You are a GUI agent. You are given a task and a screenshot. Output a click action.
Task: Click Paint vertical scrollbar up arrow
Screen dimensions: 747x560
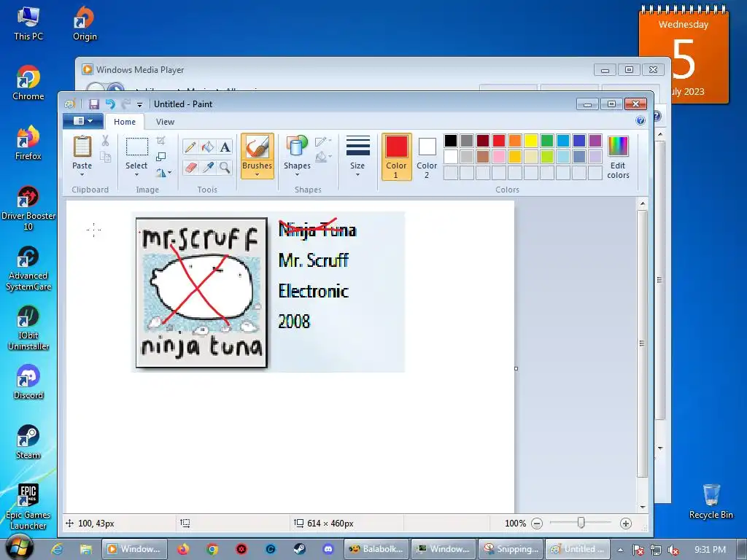click(643, 204)
